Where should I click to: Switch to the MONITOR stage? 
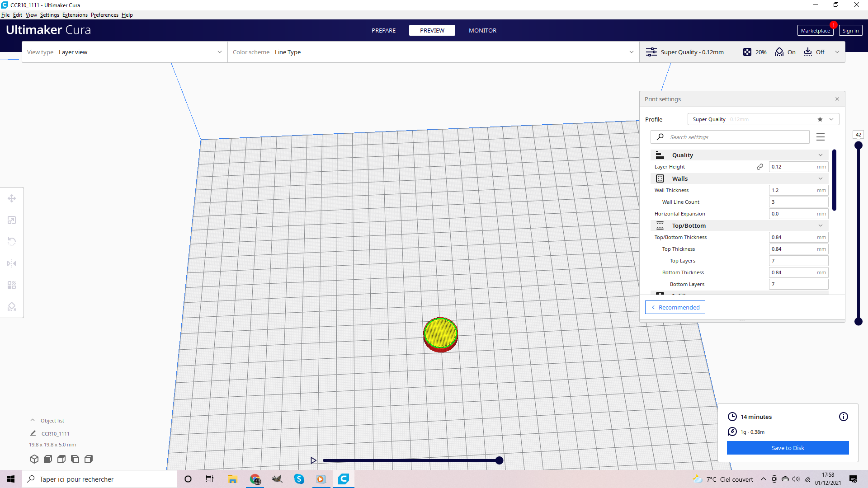[x=482, y=30]
